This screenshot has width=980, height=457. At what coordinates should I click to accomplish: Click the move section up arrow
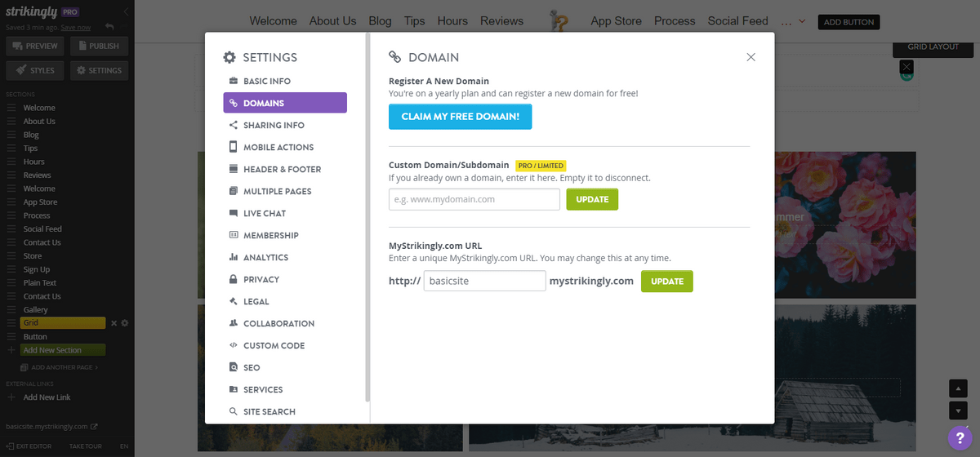958,388
